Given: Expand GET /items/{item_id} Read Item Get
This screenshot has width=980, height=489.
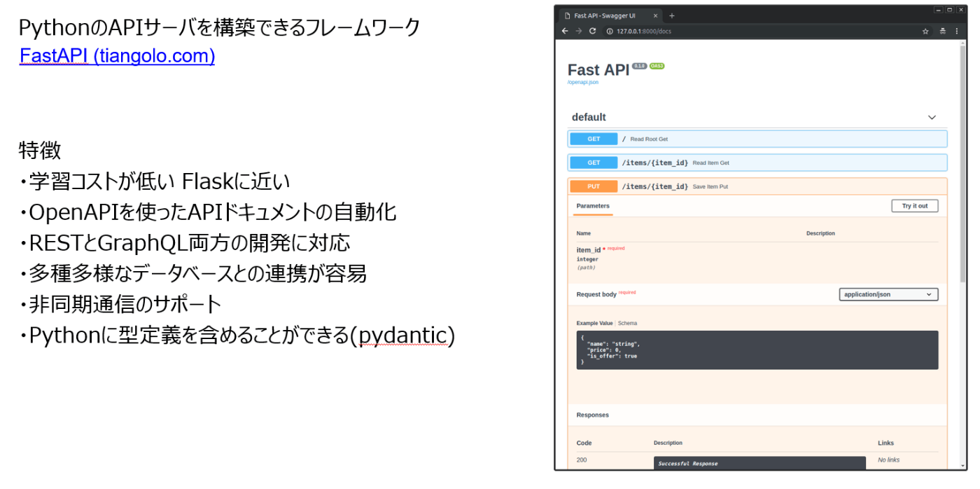Looking at the screenshot, I should [x=757, y=163].
